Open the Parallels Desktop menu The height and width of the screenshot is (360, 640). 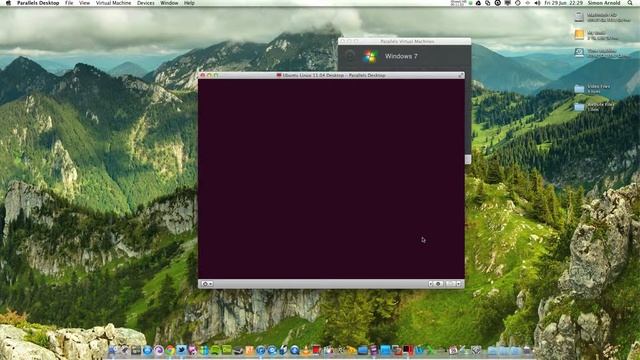38,3
